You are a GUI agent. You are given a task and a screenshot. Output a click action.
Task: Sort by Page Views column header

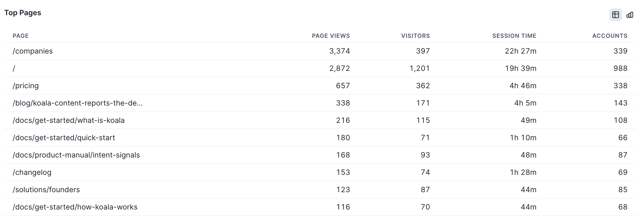coord(331,36)
